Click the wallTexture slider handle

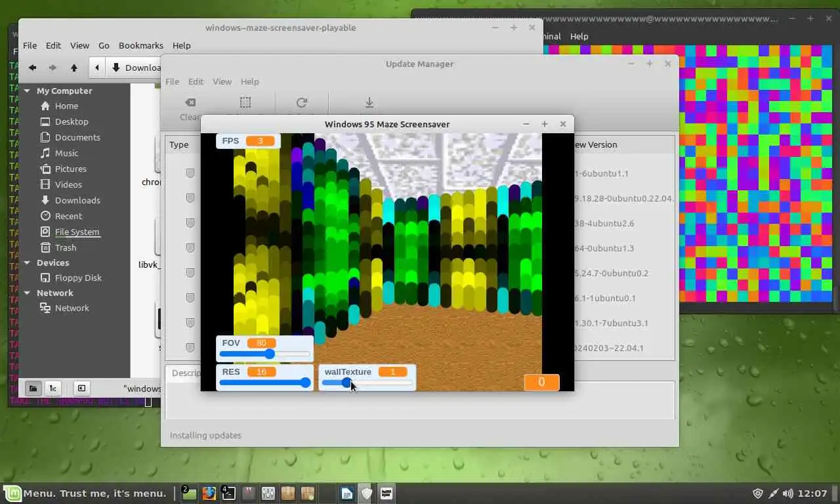coord(346,383)
